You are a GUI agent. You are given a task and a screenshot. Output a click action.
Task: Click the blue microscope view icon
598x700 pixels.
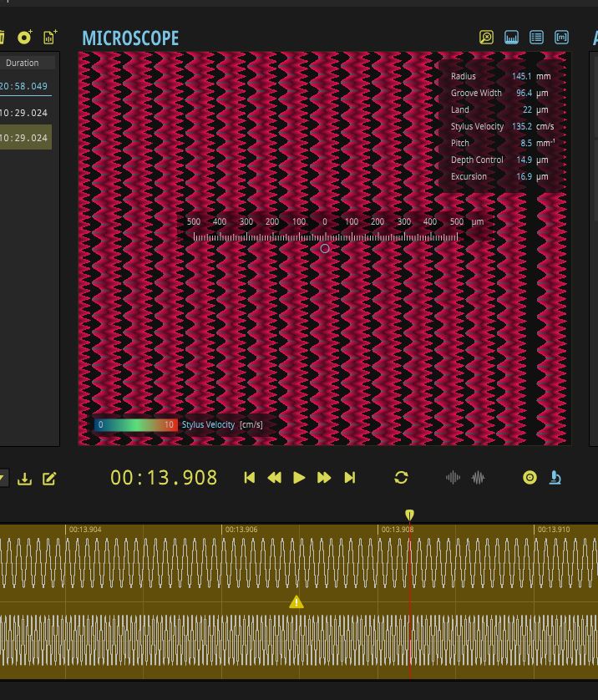555,478
